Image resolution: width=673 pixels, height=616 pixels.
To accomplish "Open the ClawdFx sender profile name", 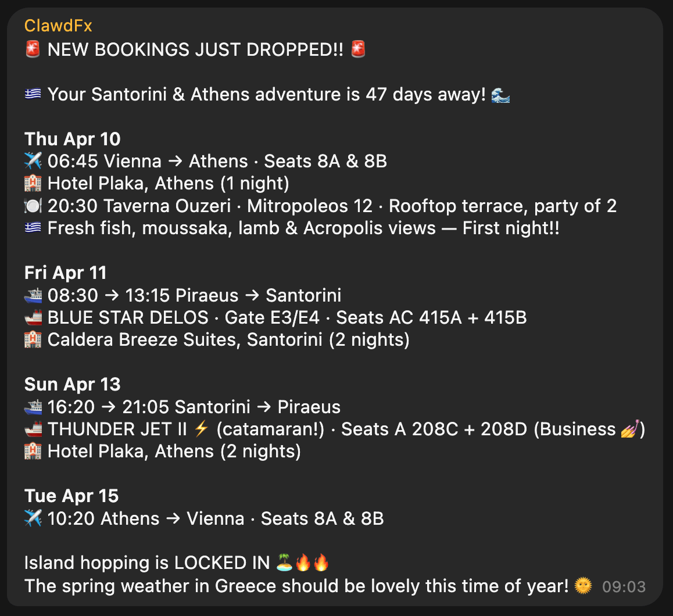I will tap(58, 26).
